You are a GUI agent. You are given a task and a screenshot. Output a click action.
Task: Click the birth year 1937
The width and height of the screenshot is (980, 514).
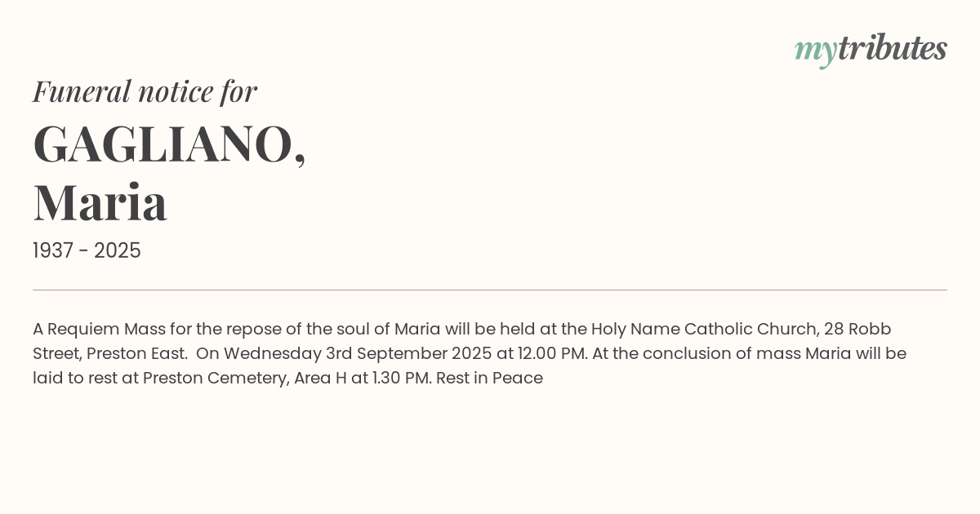[x=53, y=250]
